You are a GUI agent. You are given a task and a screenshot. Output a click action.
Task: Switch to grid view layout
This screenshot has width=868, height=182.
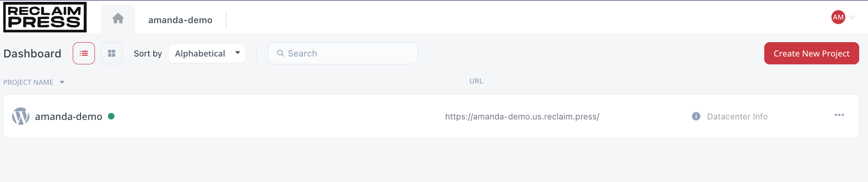112,53
